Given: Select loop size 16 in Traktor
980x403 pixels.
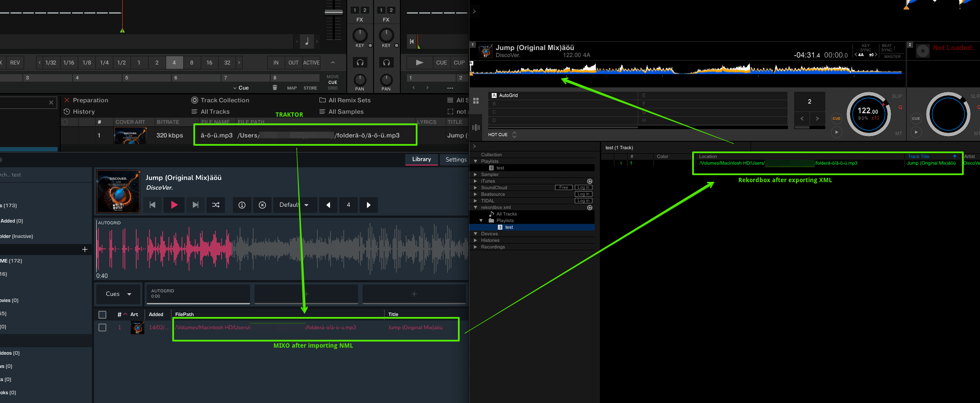Looking at the screenshot, I should 209,62.
